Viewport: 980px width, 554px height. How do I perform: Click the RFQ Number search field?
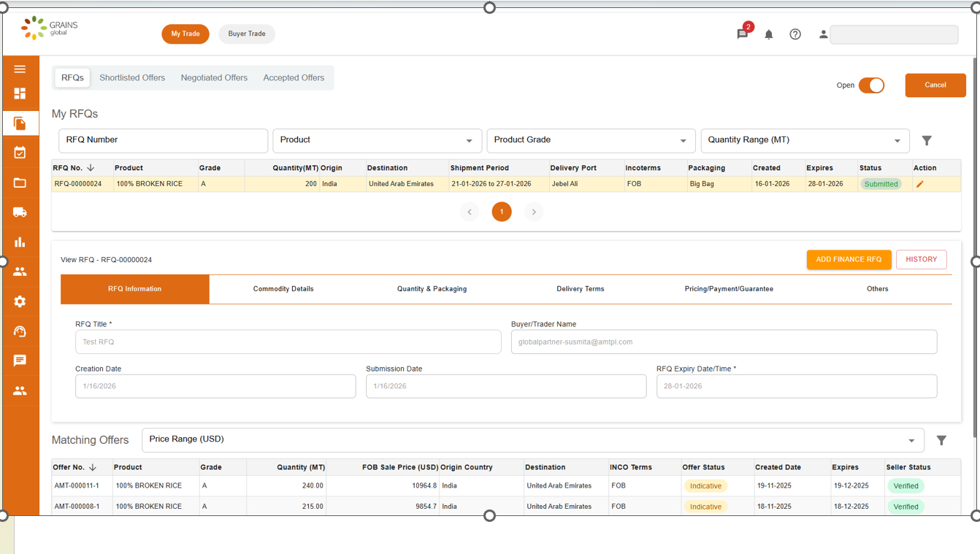coord(163,140)
